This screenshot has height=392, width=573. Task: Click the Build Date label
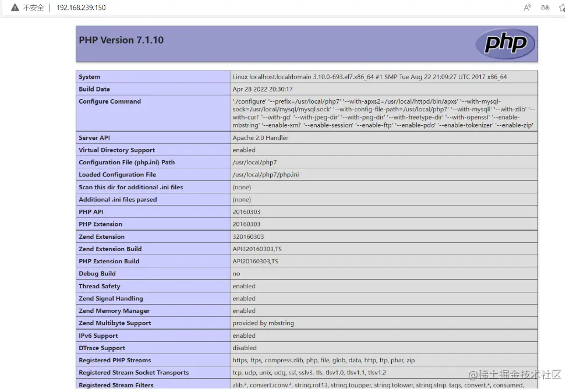[94, 89]
